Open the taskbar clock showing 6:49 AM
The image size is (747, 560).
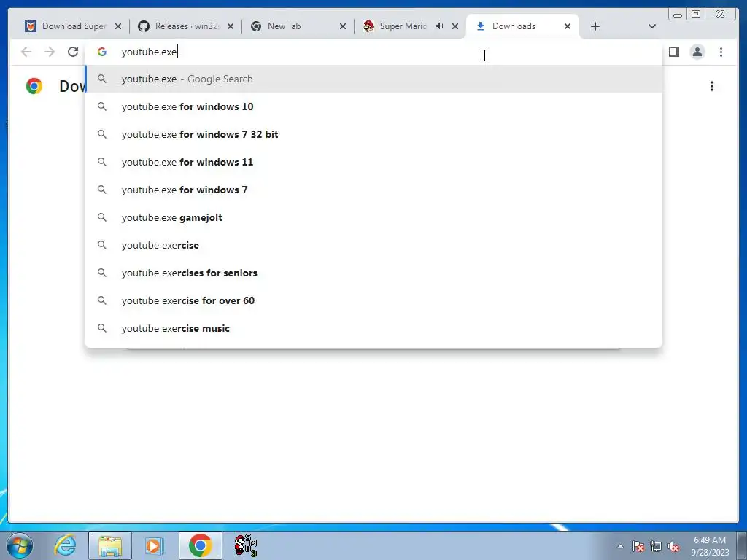(710, 546)
